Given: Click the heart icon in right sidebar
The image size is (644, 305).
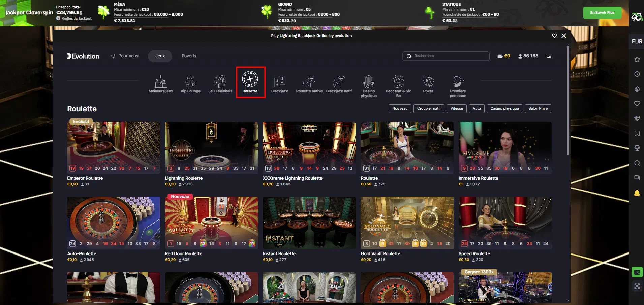Looking at the screenshot, I should pos(637,104).
